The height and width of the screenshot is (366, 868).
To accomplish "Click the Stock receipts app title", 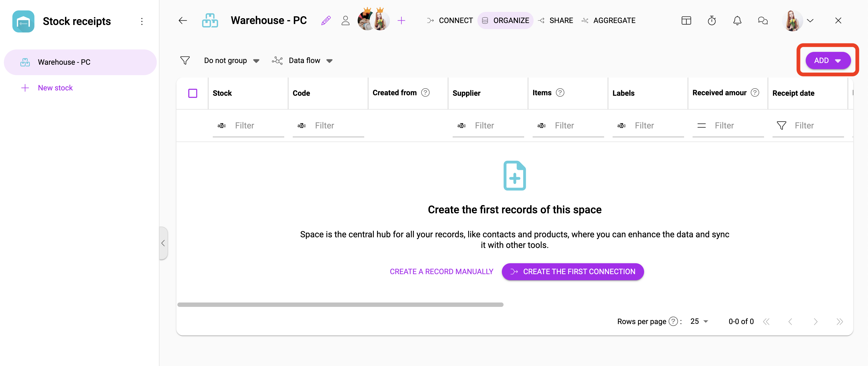I will click(77, 21).
